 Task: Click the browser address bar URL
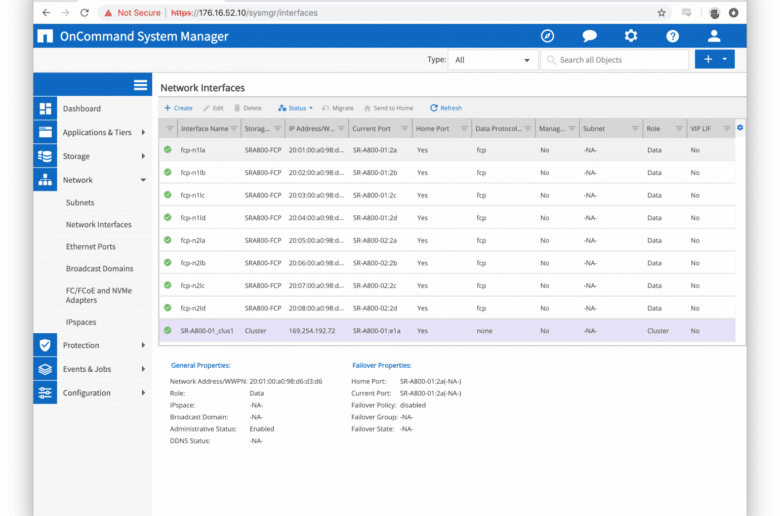point(244,13)
